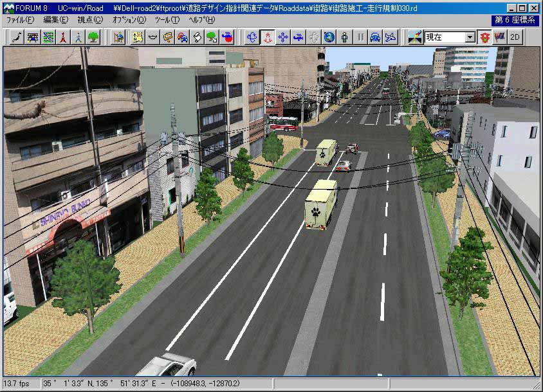Open the オプション(O) menu
Viewport: 543px width, 392px height.
click(x=129, y=20)
